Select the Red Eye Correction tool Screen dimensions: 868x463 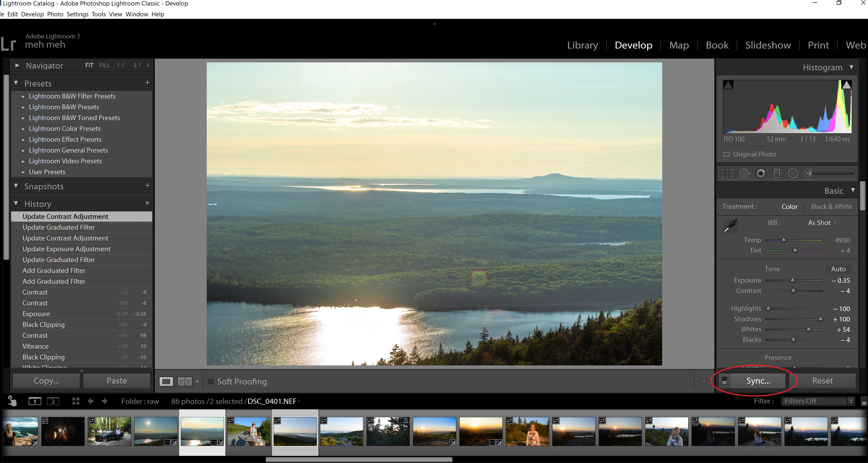point(761,173)
